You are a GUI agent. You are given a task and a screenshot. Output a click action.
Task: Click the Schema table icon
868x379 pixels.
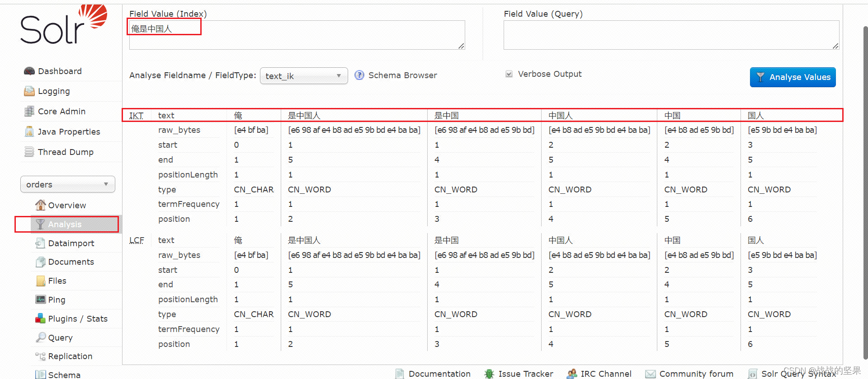pos(40,374)
